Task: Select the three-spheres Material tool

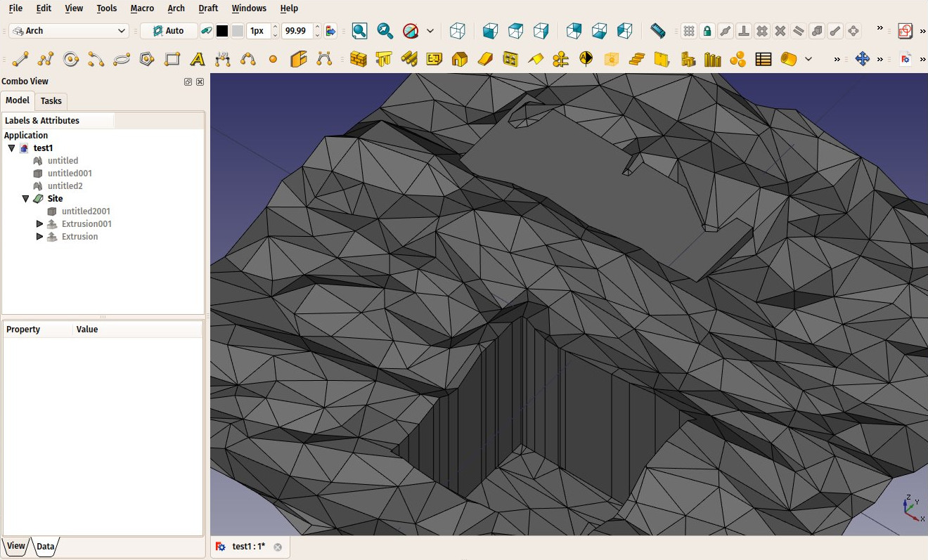Action: 738,59
